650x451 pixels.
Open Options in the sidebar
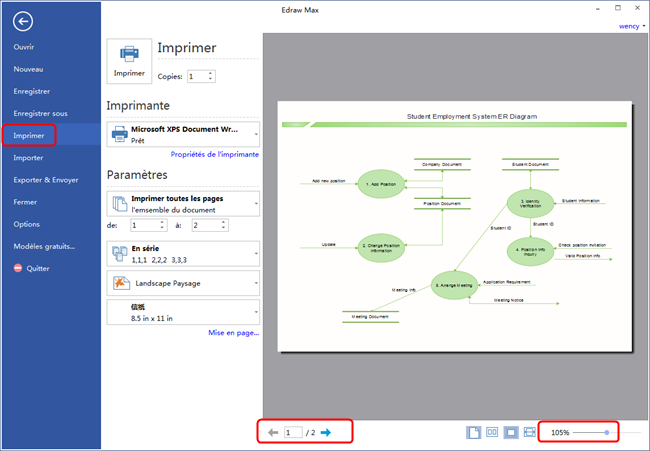27,224
